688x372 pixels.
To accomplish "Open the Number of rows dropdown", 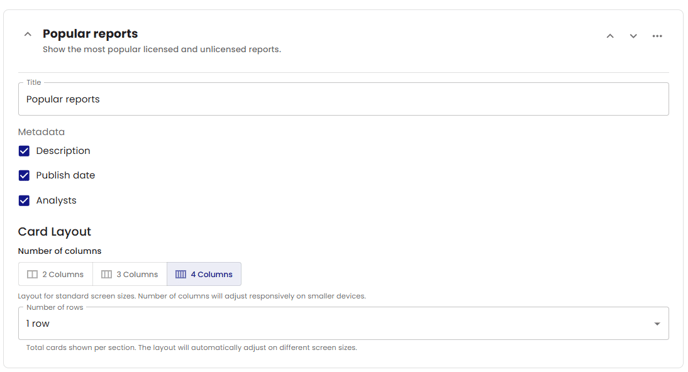I will pyautogui.click(x=343, y=323).
